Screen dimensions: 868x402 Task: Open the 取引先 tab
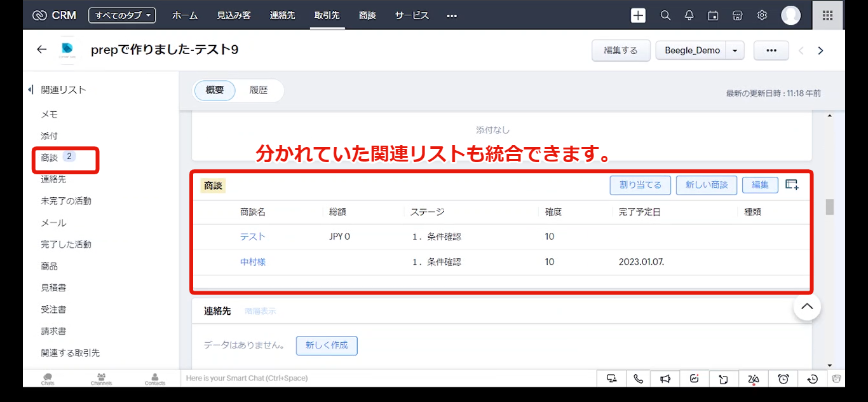[x=327, y=15]
